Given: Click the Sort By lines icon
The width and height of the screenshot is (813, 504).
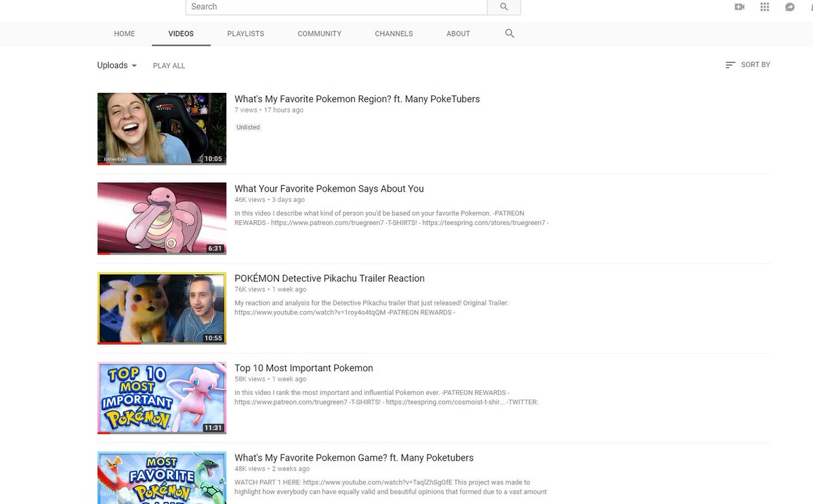Looking at the screenshot, I should point(730,65).
